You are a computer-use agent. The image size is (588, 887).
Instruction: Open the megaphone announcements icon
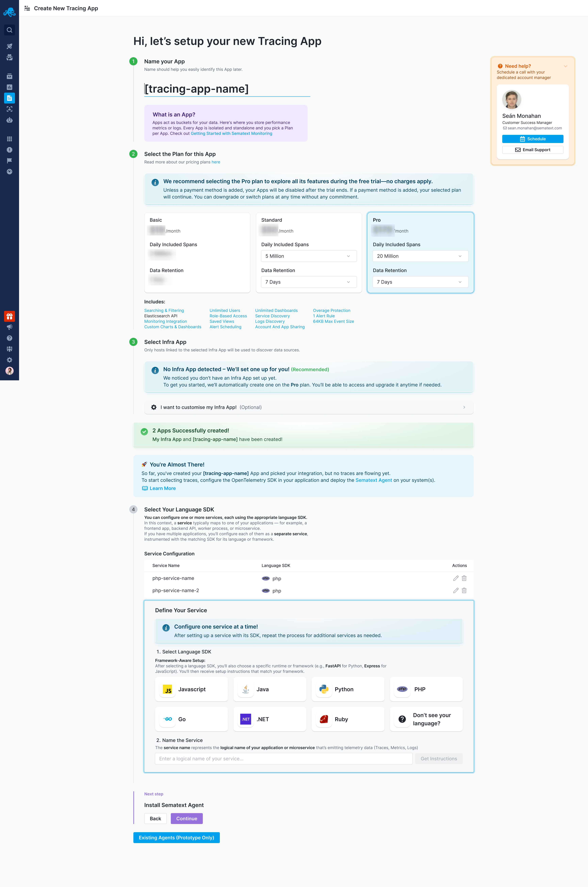(x=9, y=327)
